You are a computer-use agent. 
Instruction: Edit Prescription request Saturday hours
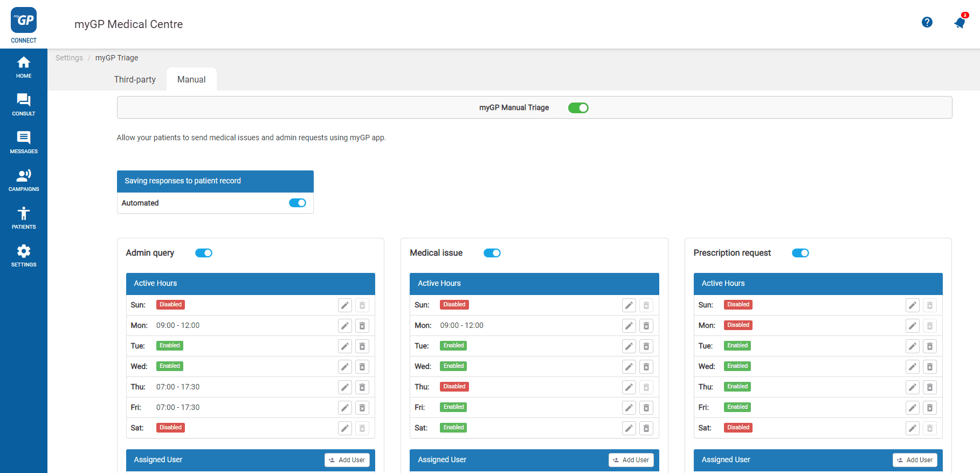[x=913, y=428]
